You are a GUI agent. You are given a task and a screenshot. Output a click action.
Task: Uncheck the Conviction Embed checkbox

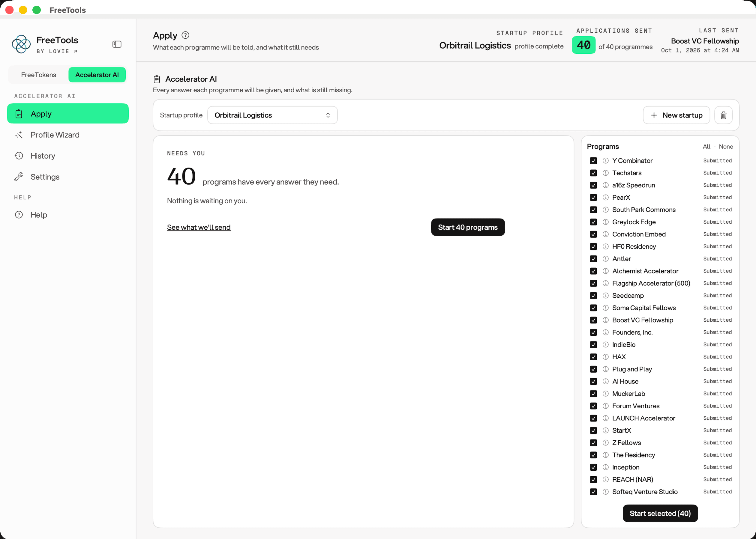point(593,234)
